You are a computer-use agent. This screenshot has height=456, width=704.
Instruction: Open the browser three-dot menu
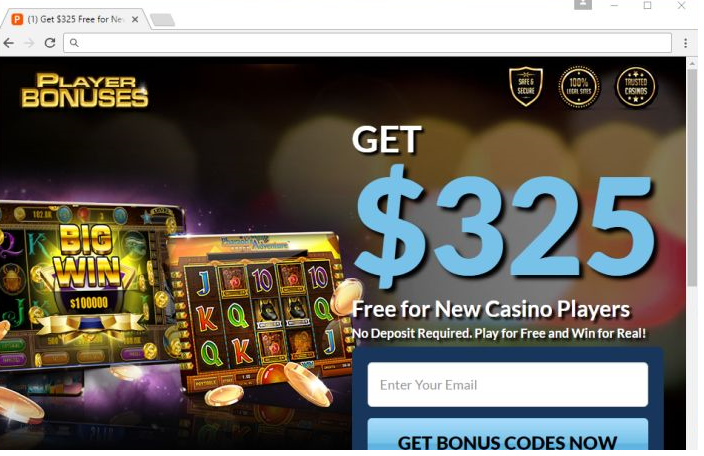click(685, 43)
